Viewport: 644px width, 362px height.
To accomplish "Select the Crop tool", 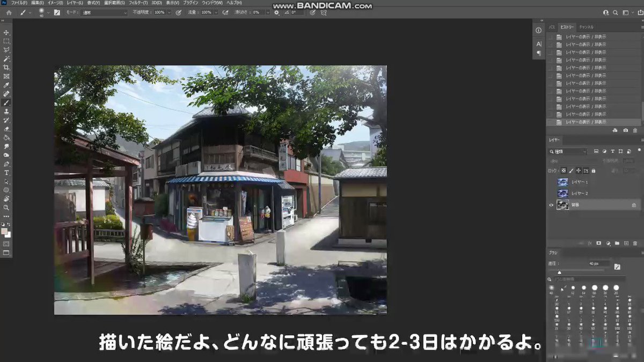I will coord(6,67).
